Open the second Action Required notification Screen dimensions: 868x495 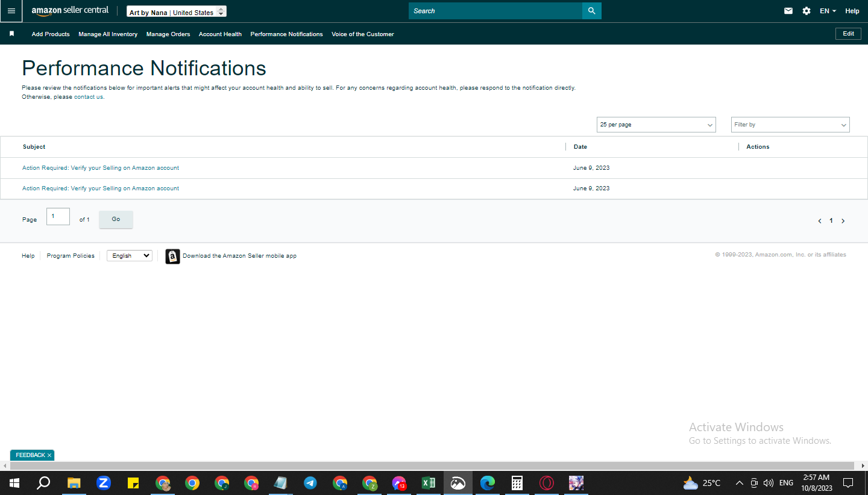point(101,188)
